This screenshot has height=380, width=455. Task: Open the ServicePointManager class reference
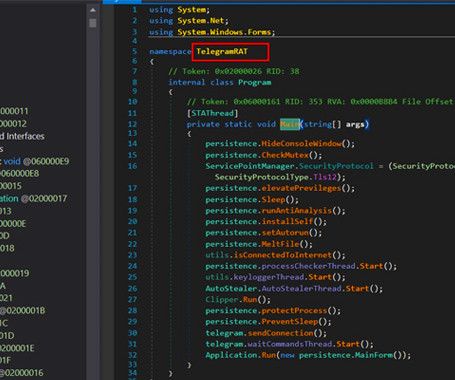[250, 166]
